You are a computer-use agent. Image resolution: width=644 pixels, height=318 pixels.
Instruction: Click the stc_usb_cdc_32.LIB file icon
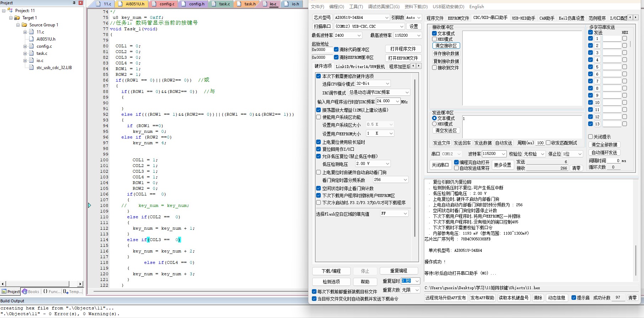31,68
